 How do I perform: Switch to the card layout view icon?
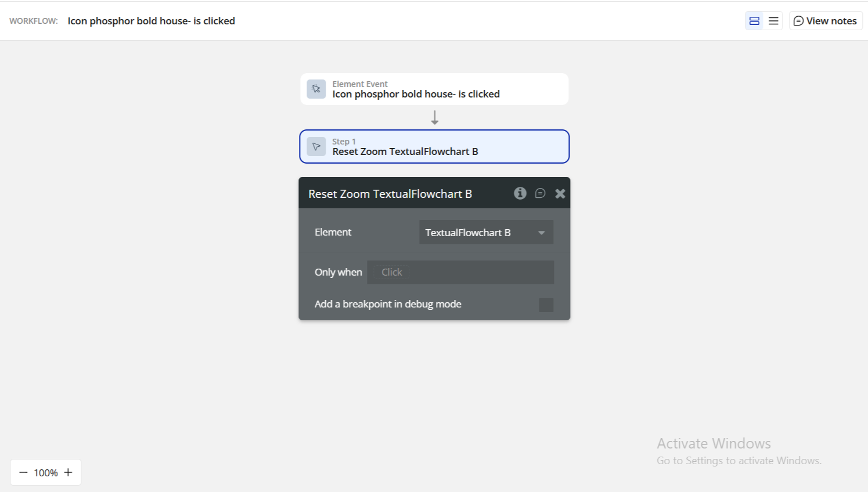[x=754, y=21]
